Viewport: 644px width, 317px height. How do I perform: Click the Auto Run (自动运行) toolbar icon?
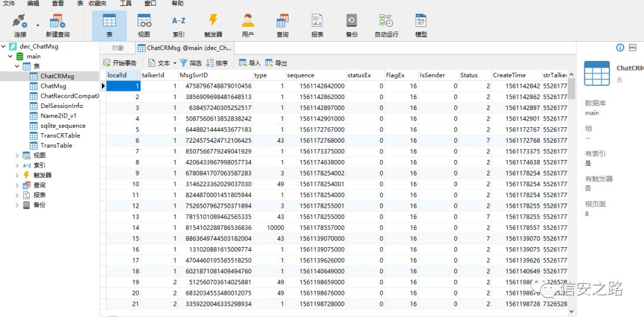click(x=386, y=24)
